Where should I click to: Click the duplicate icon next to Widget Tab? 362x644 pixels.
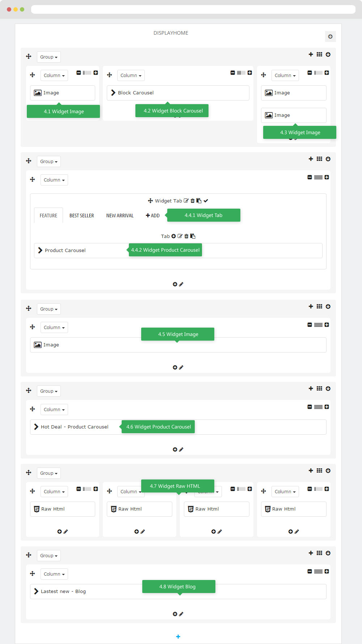tap(199, 201)
